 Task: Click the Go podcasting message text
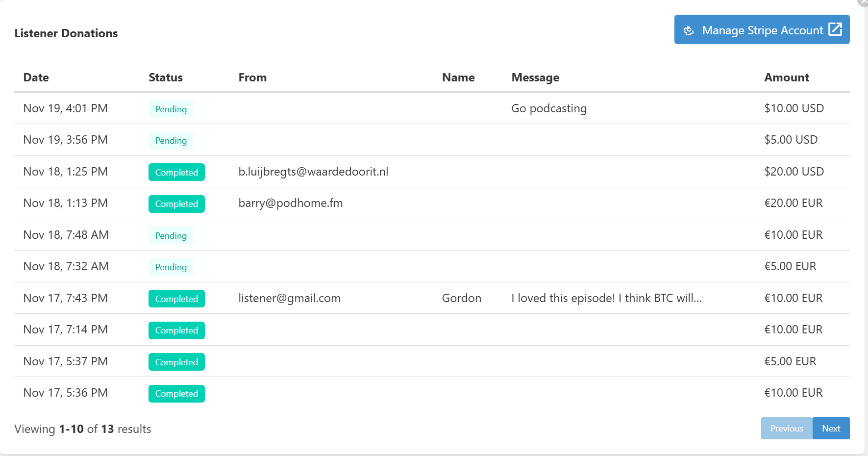click(x=549, y=108)
